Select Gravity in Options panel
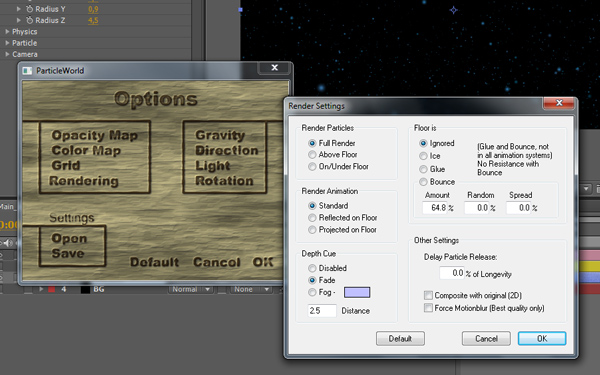This screenshot has height=375, width=600. [x=220, y=135]
